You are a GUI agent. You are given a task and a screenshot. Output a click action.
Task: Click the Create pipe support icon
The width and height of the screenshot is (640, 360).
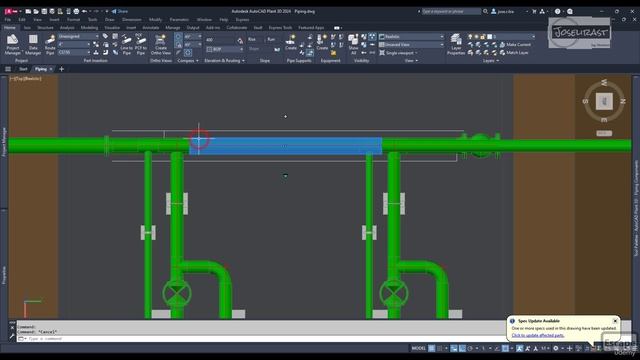291,42
